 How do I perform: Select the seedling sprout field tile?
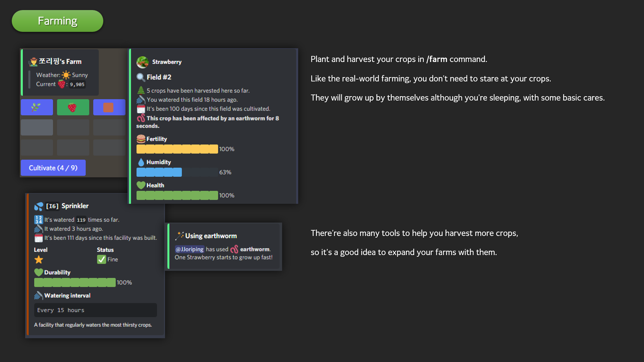[x=37, y=107]
